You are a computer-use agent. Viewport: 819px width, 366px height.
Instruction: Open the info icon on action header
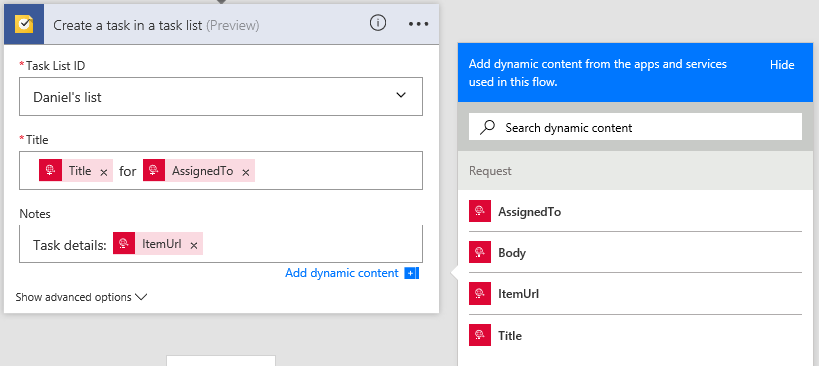[378, 23]
